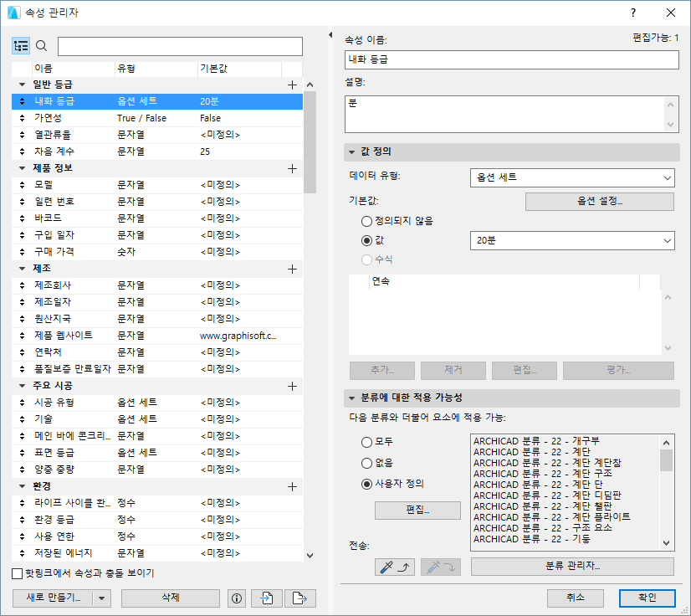Collapse 값 정의 section
The width and height of the screenshot is (691, 616).
pos(351,152)
